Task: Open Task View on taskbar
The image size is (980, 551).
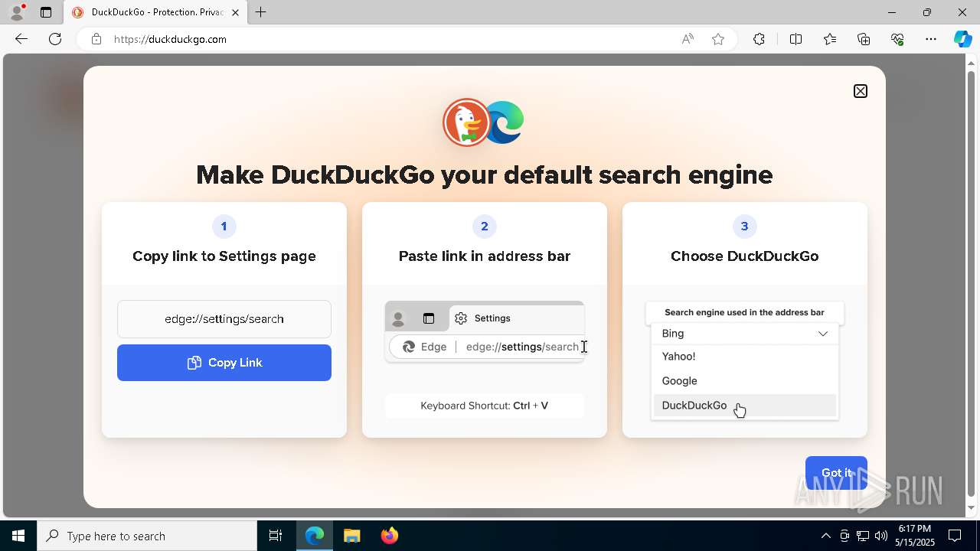Action: click(x=276, y=536)
